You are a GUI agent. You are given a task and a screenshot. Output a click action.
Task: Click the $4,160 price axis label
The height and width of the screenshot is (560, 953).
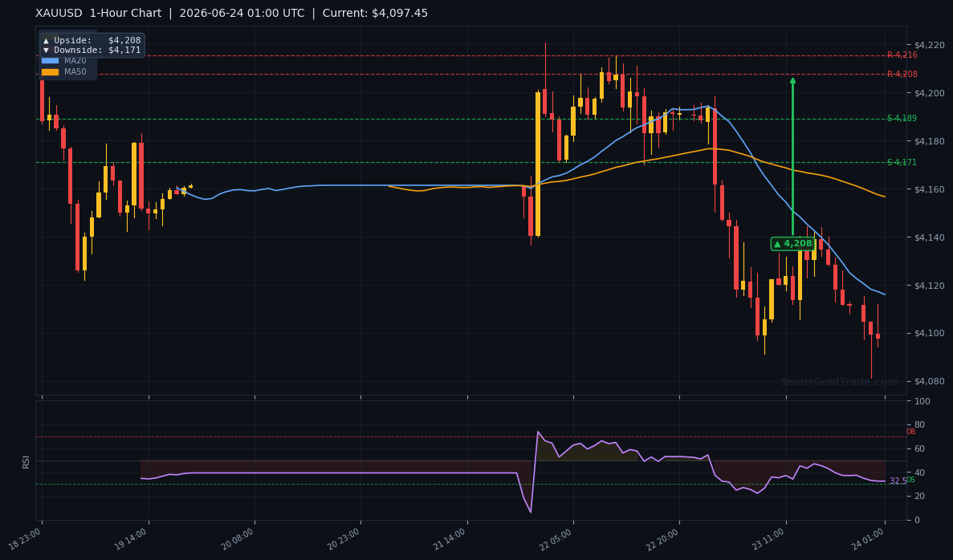coord(929,189)
